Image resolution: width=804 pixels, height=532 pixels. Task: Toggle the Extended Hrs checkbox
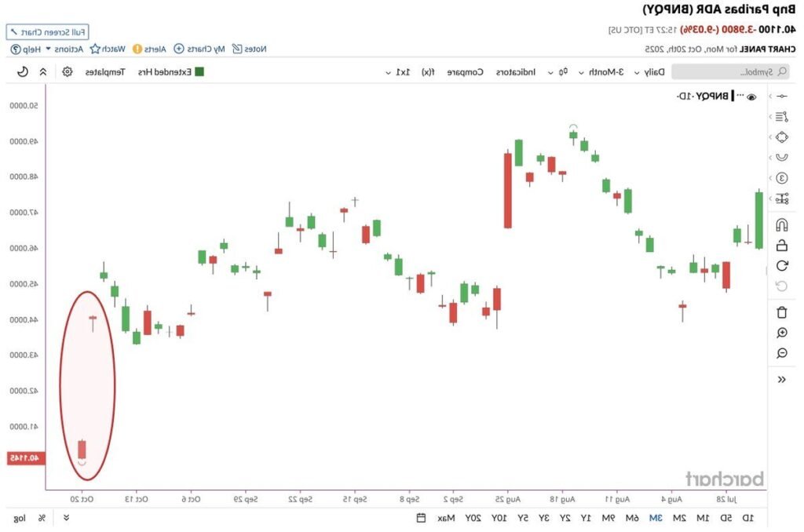199,72
